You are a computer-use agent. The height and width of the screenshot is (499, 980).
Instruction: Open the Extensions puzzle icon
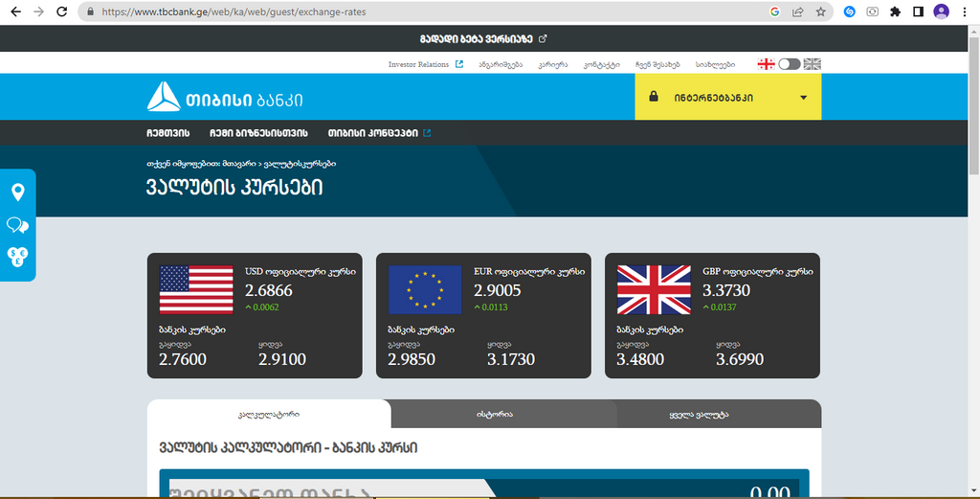point(896,11)
